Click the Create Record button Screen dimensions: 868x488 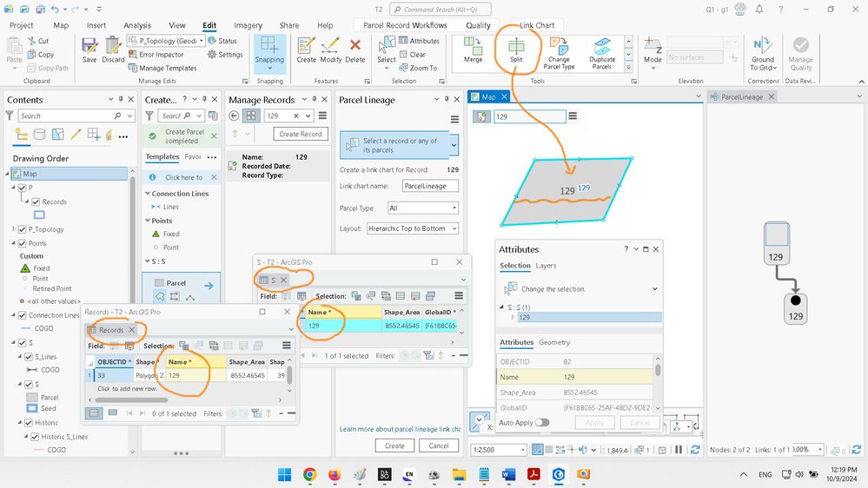(x=300, y=134)
